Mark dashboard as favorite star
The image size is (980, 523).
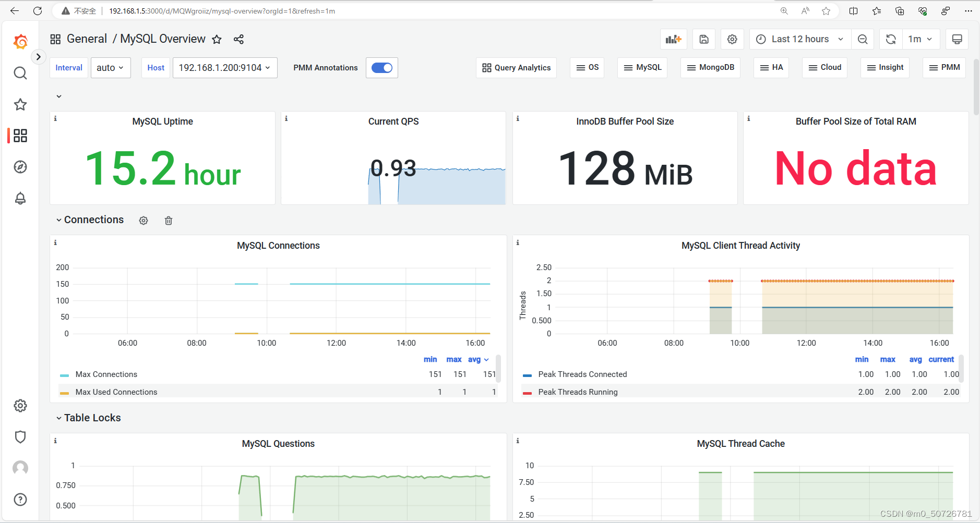(217, 39)
